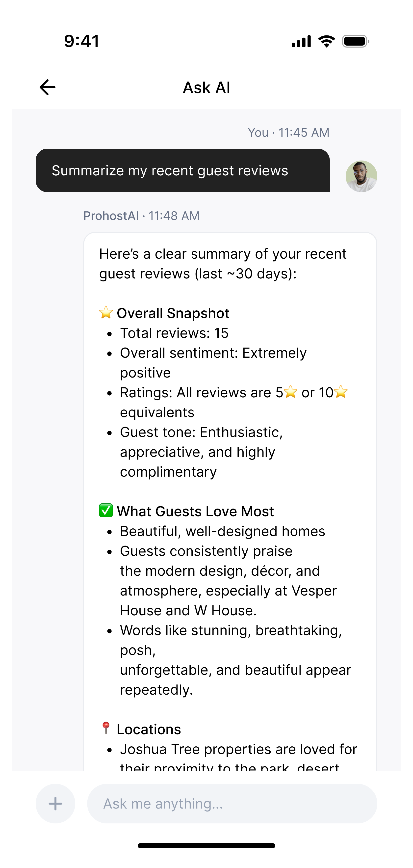Click the star after the number 10
Image resolution: width=413 pixels, height=868 pixels.
click(341, 392)
